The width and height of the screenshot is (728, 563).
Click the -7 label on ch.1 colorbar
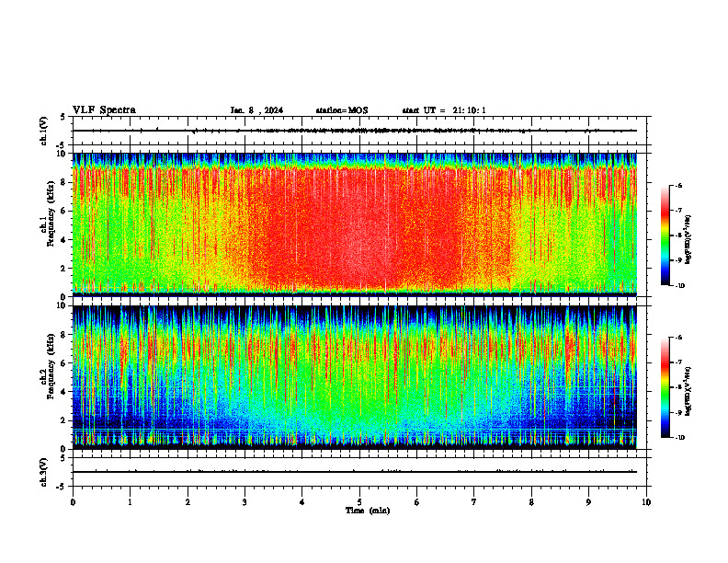coord(678,211)
